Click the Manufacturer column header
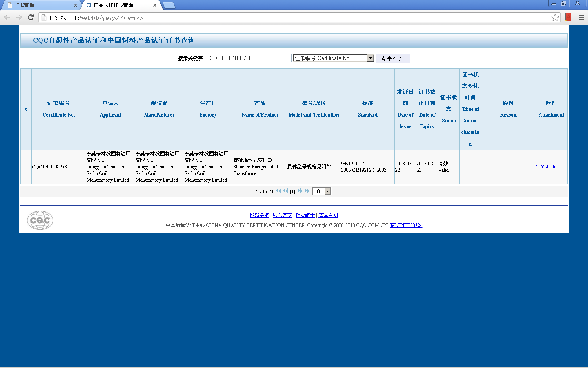Viewport: 588px width, 368px height. pos(160,109)
